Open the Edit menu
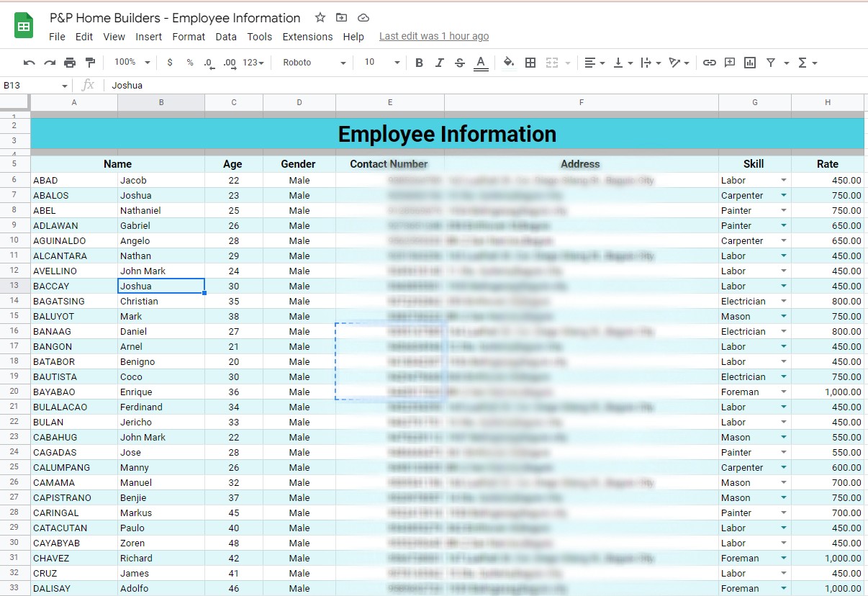 click(84, 37)
